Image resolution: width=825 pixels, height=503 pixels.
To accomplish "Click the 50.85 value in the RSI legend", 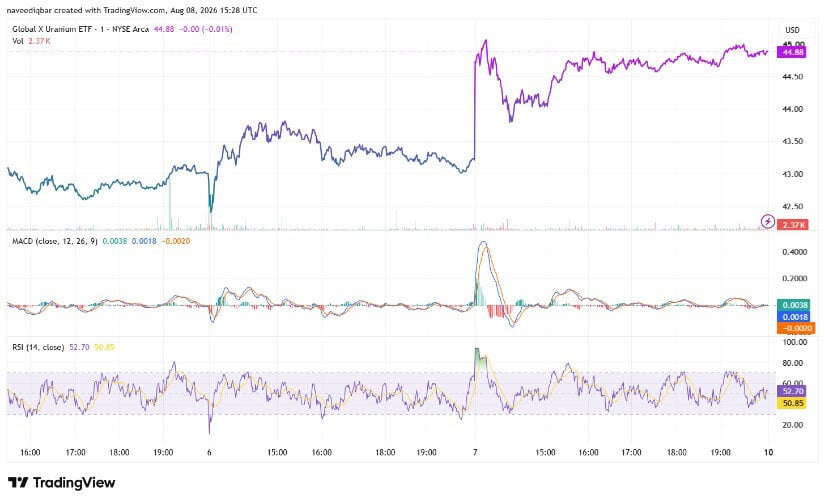I will (x=104, y=347).
